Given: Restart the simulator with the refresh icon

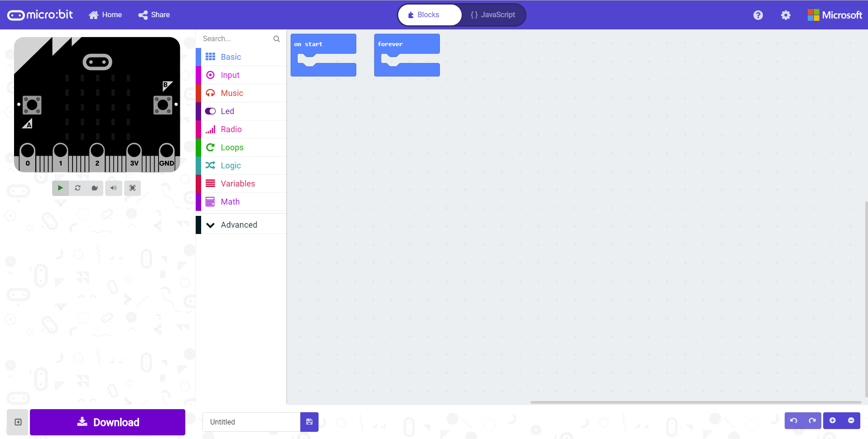Looking at the screenshot, I should (x=78, y=188).
